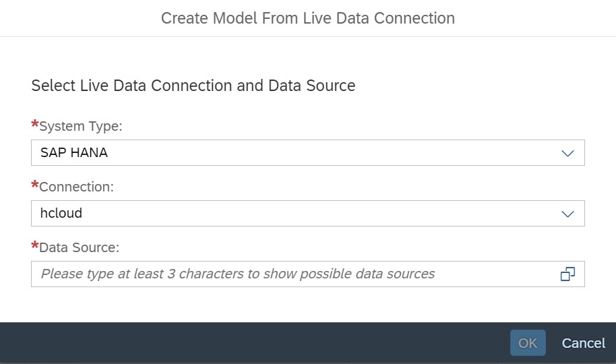The height and width of the screenshot is (364, 616).
Task: Click the placeholder text about 3 characters
Action: 238,274
